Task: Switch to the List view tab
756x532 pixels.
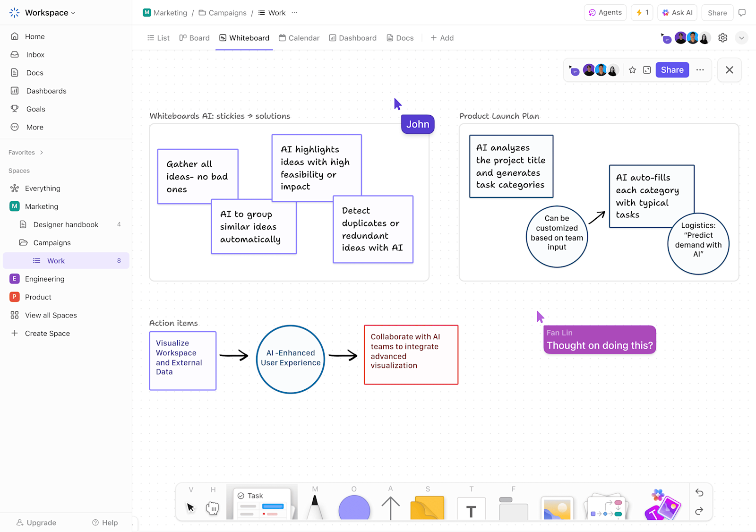Action: point(158,38)
